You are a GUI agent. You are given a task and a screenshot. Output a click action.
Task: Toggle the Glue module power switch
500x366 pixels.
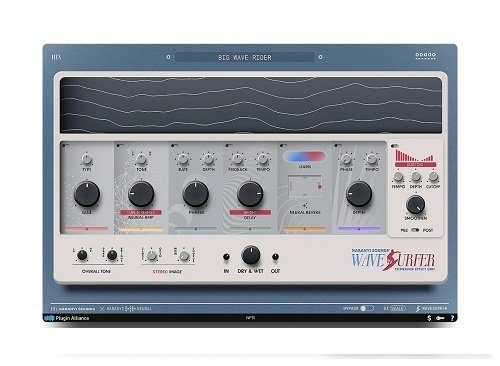coord(65,145)
